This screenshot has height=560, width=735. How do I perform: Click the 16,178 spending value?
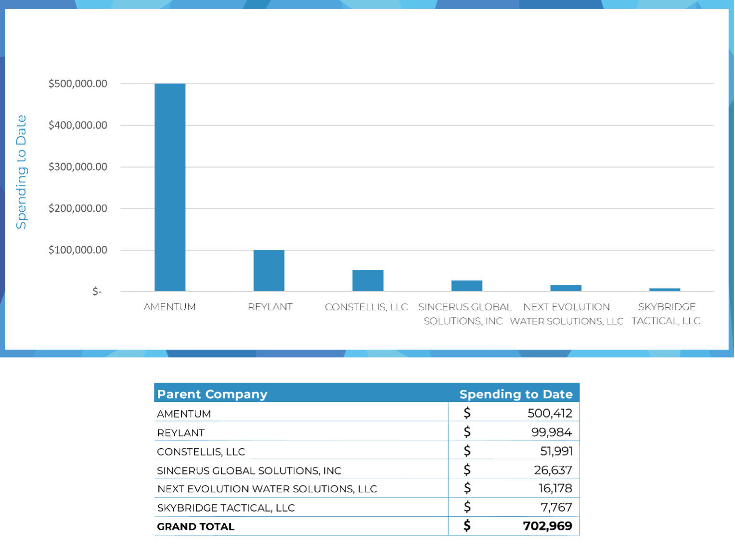coord(555,488)
